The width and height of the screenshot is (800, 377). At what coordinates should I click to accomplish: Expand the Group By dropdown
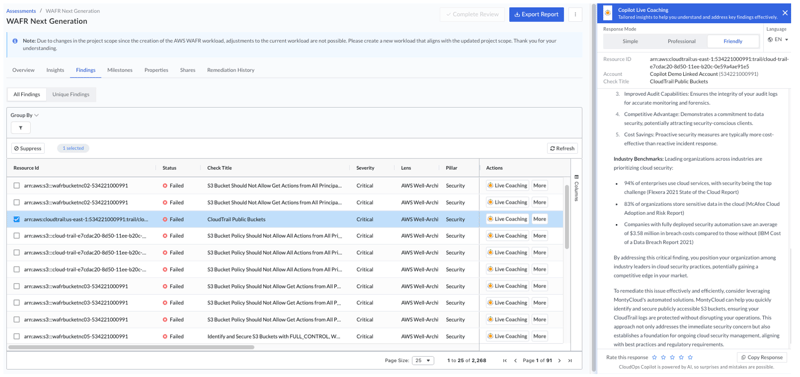tap(25, 115)
